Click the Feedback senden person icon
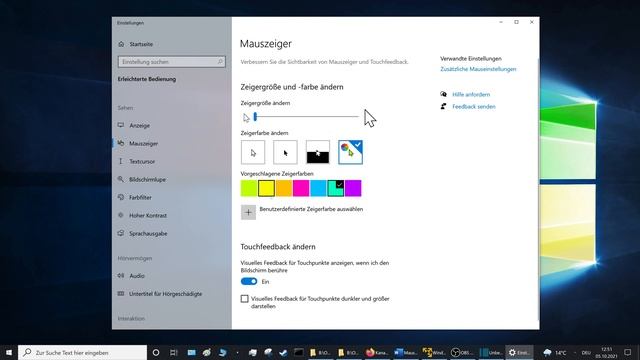This screenshot has height=360, width=640. coord(444,107)
